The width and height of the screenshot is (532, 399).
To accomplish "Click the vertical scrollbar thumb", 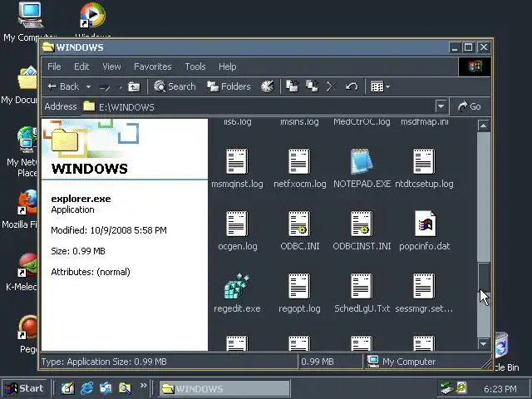I will click(484, 277).
